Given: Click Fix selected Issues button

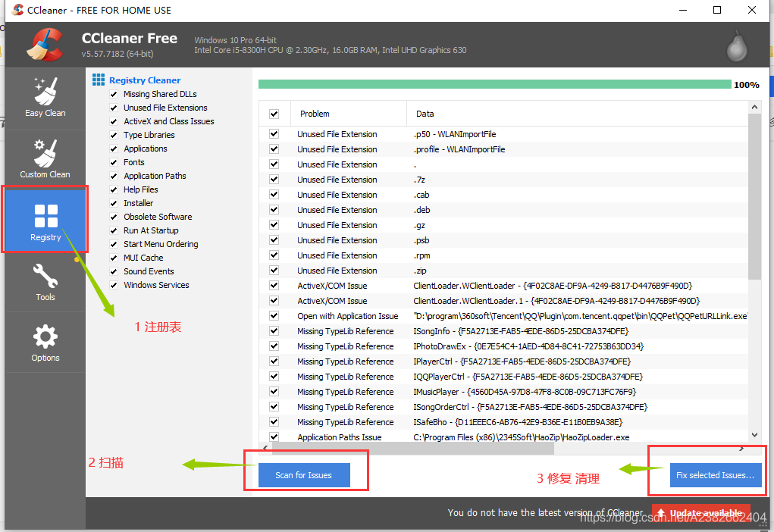Looking at the screenshot, I should click(x=716, y=475).
